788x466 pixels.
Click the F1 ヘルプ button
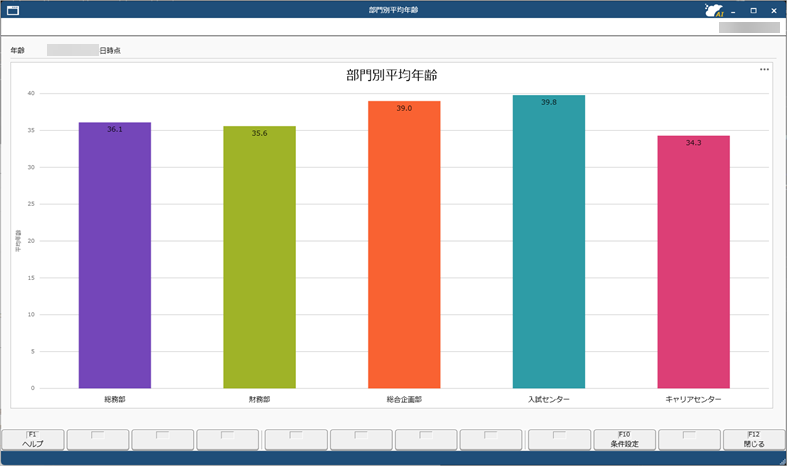pos(33,439)
